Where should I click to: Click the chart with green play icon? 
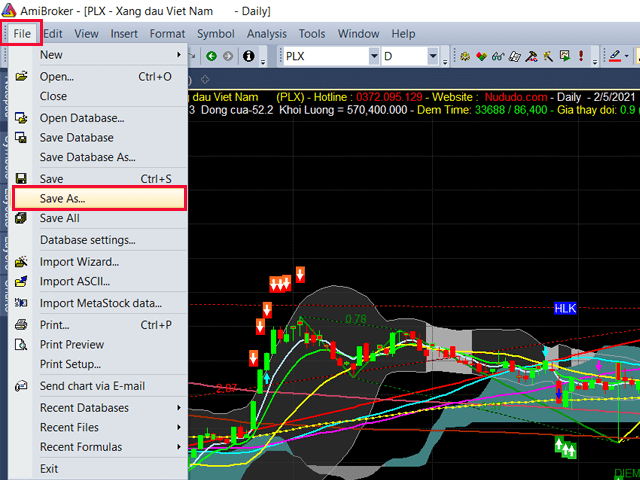[x=564, y=56]
